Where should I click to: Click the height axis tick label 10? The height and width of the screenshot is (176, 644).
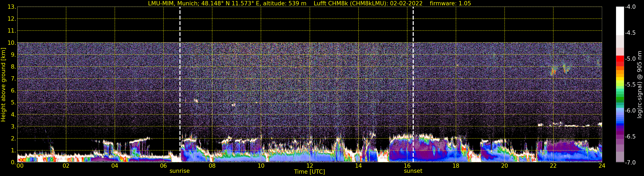[x=12, y=43]
